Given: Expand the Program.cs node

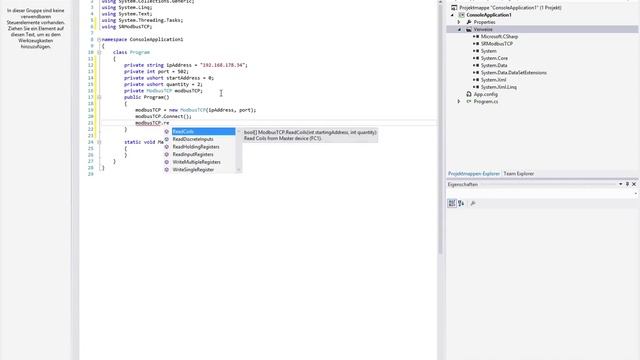Looking at the screenshot, I should [459, 101].
